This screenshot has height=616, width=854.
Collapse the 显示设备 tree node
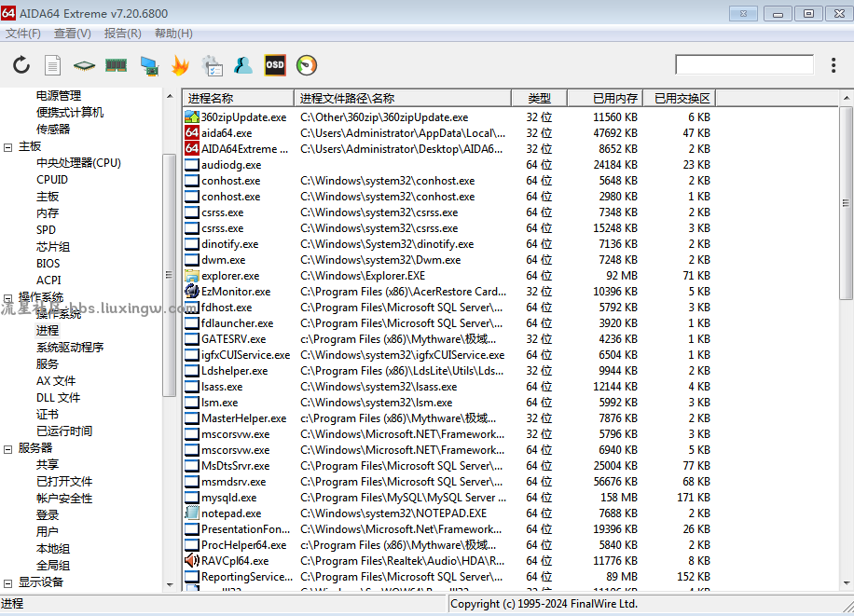pos(8,582)
